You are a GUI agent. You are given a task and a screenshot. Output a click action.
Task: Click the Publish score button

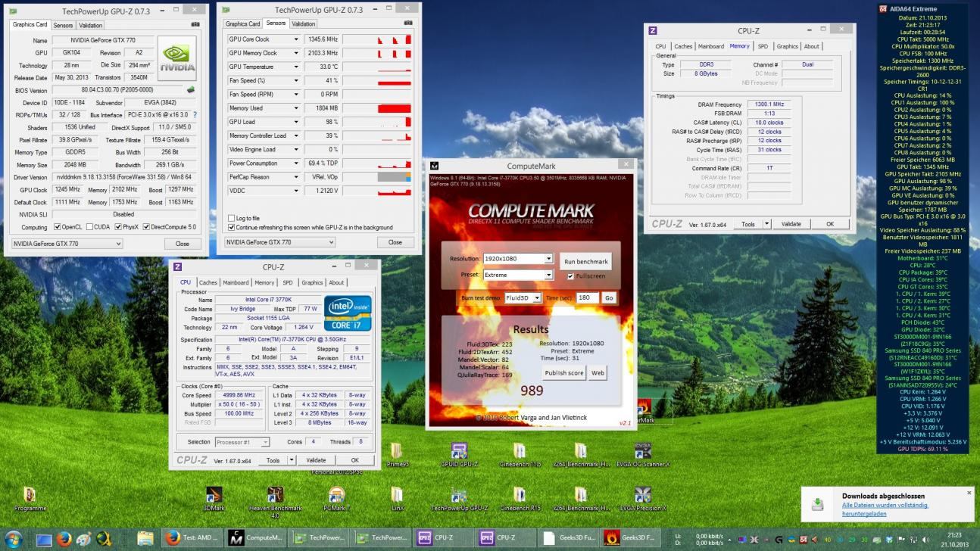point(564,372)
